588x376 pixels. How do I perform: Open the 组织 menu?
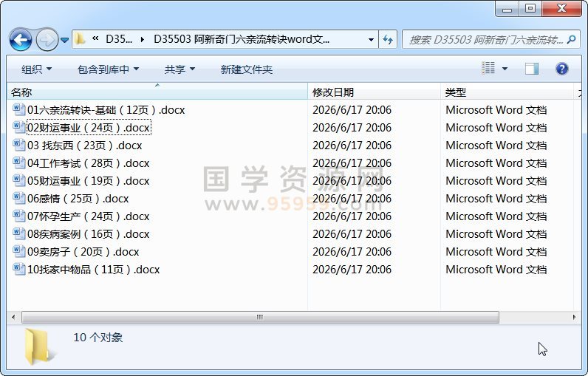(x=36, y=69)
